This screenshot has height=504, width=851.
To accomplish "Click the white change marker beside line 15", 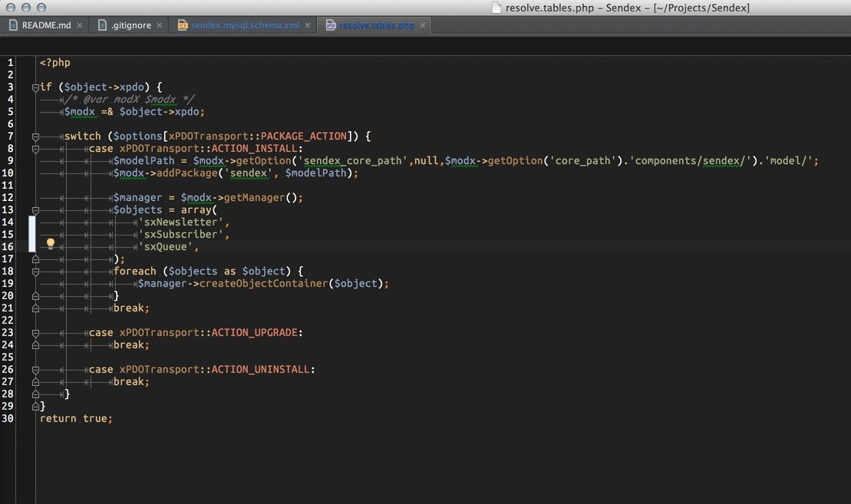I will (x=32, y=235).
